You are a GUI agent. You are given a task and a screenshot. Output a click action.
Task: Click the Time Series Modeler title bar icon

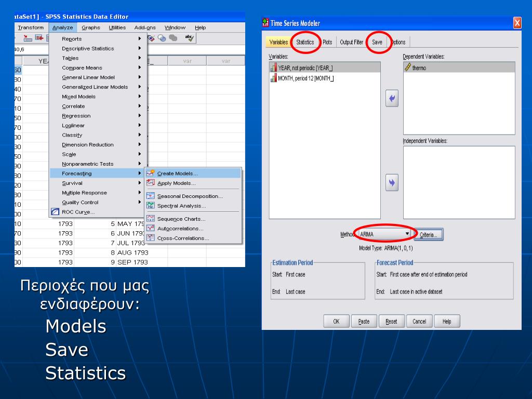coord(265,23)
